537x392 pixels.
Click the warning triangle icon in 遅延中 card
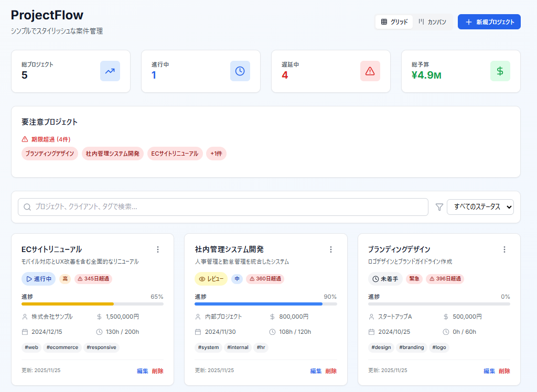(x=370, y=71)
